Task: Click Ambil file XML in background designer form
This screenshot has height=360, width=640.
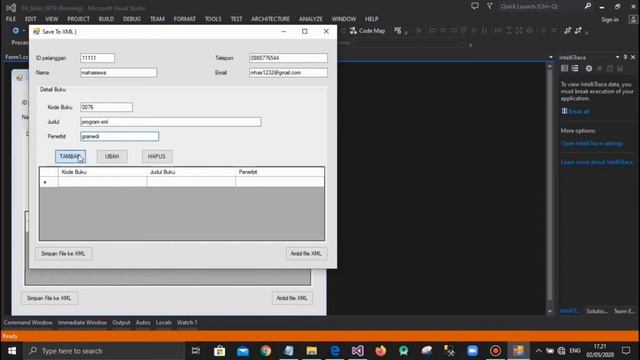Action: 292,298
